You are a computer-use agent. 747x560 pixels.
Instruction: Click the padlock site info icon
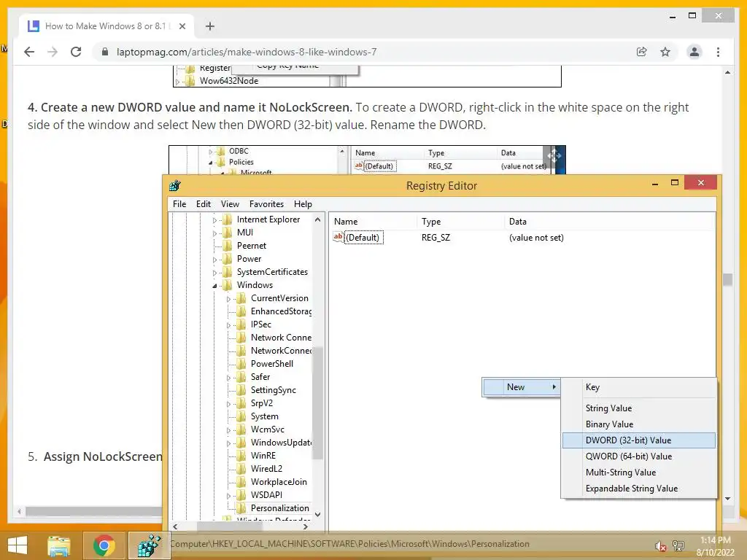click(x=105, y=52)
